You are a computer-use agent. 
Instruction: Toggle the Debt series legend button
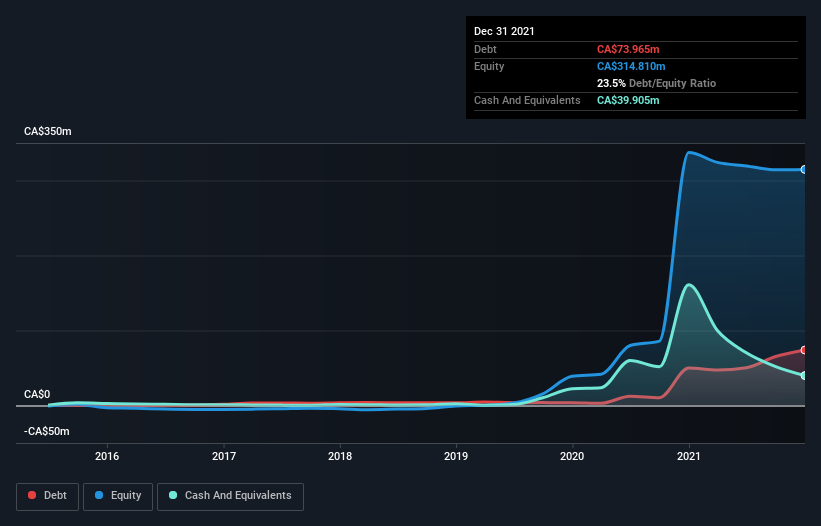[x=47, y=496]
